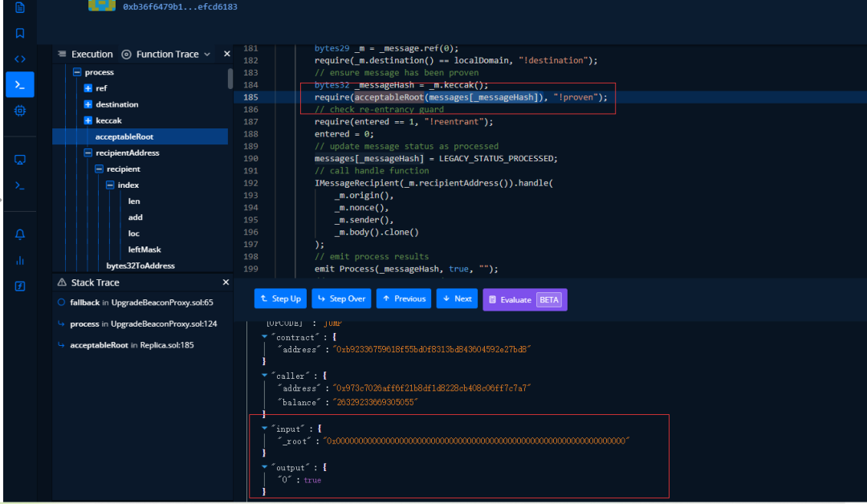Expand the keccak tree node
This screenshot has width=867, height=504.
(88, 120)
